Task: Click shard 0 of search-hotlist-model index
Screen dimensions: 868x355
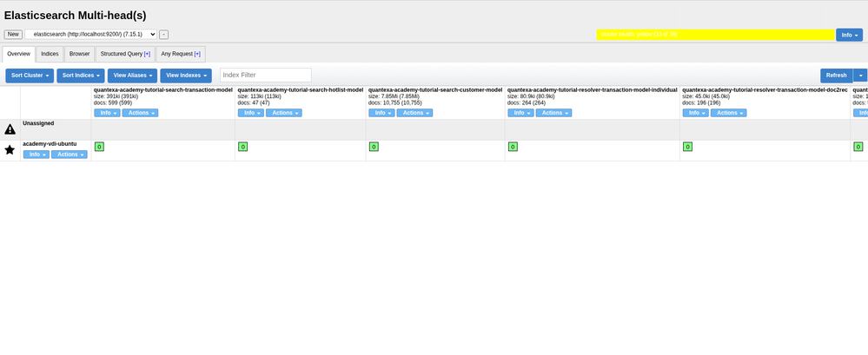Action: [x=242, y=147]
